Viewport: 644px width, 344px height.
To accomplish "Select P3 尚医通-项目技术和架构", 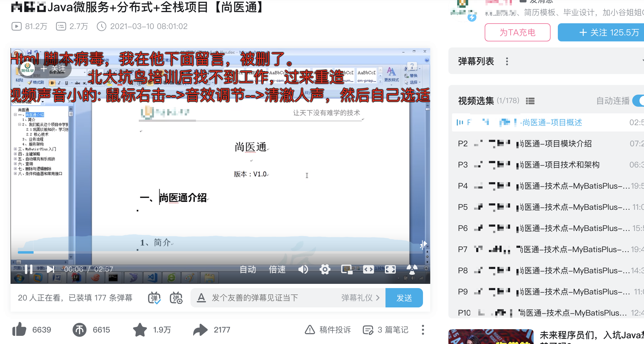I will 548,165.
